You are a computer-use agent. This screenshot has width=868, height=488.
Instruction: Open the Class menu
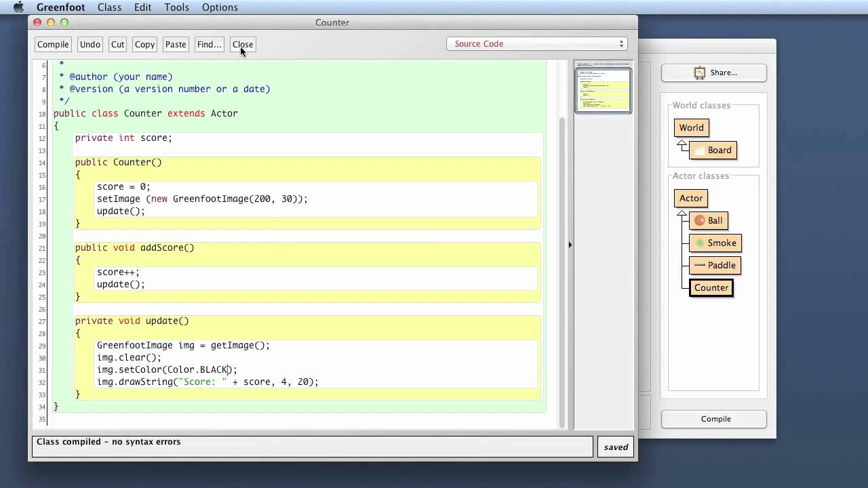coord(109,7)
